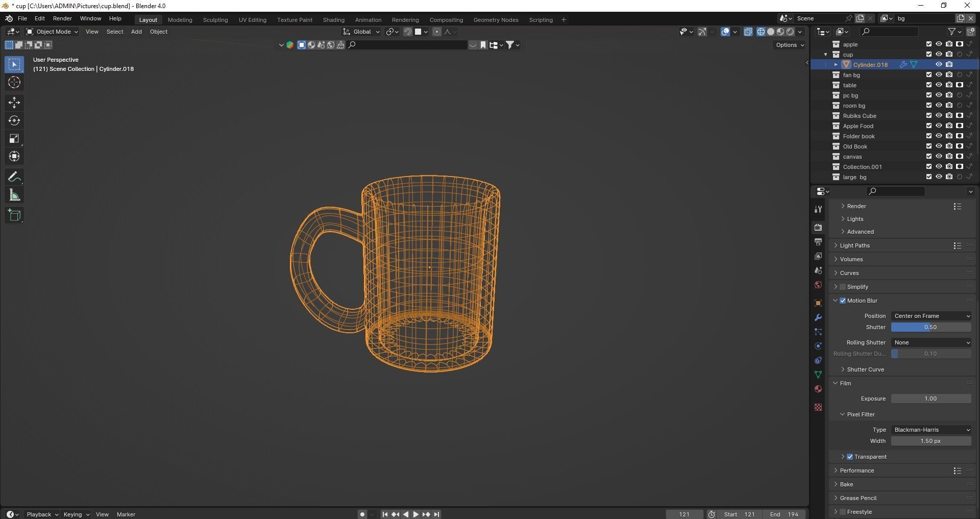Viewport: 980px width, 519px height.
Task: Choose the Move tool
Action: (14, 103)
